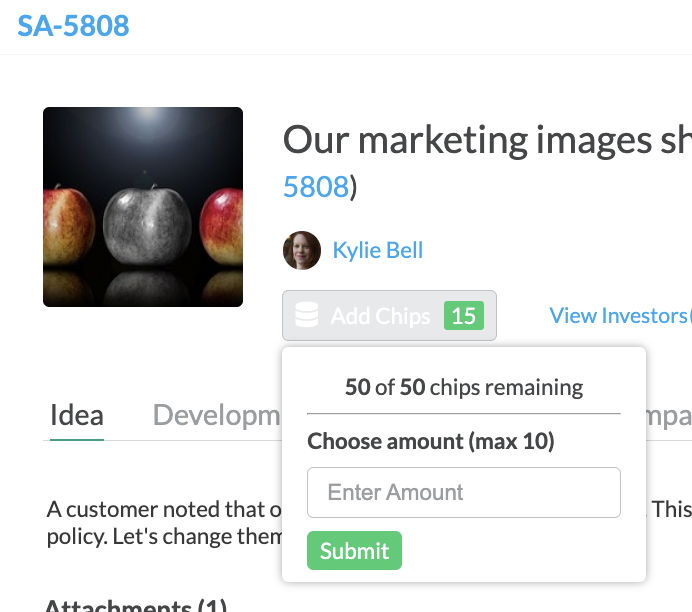The width and height of the screenshot is (692, 612).
Task: Open the SA-5808 breadcrumb link at top
Action: (73, 26)
